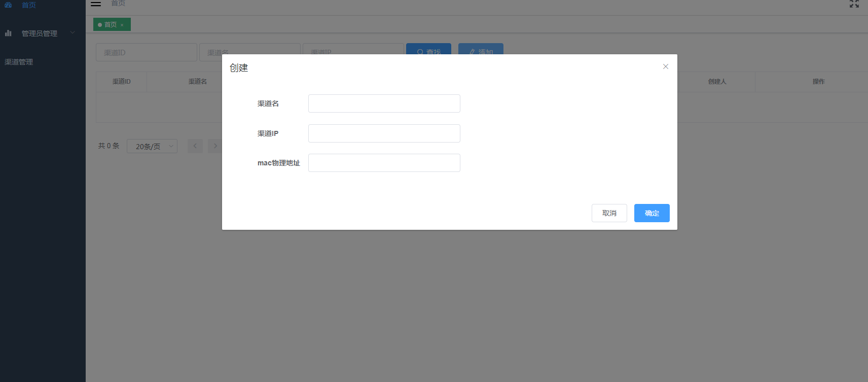Expand the 管理员管理 submenu chevron

coord(73,33)
